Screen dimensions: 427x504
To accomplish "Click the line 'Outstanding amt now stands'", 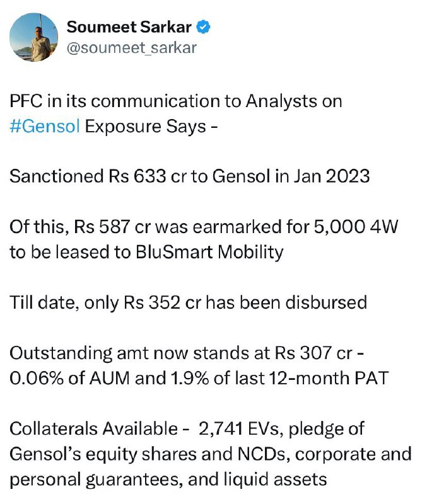I will coord(187,353).
